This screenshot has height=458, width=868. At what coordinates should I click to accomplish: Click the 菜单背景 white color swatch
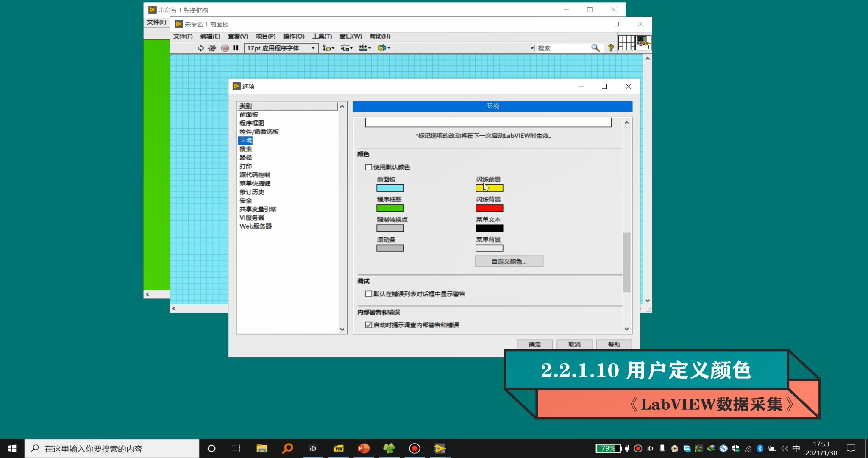pos(490,248)
